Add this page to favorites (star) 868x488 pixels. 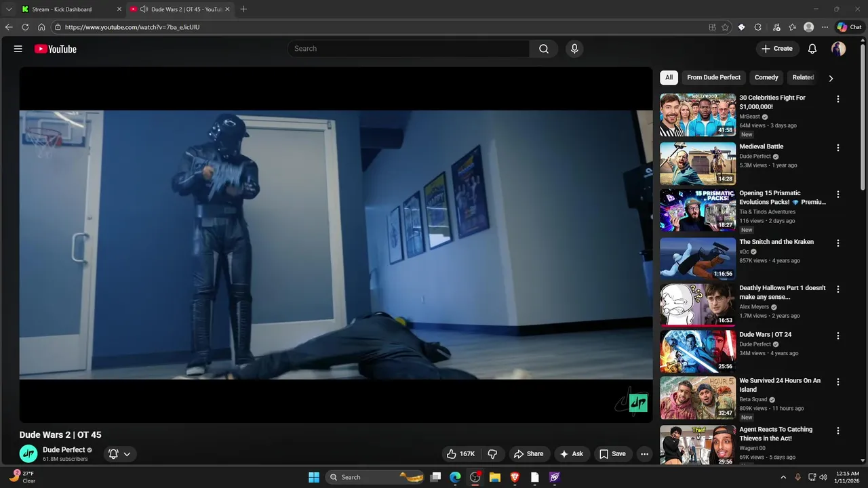(725, 27)
